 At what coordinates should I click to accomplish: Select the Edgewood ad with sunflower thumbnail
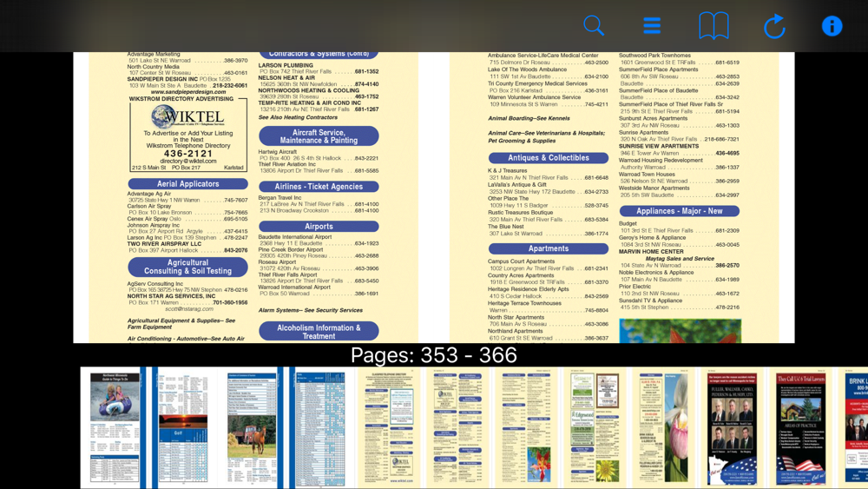tap(595, 427)
